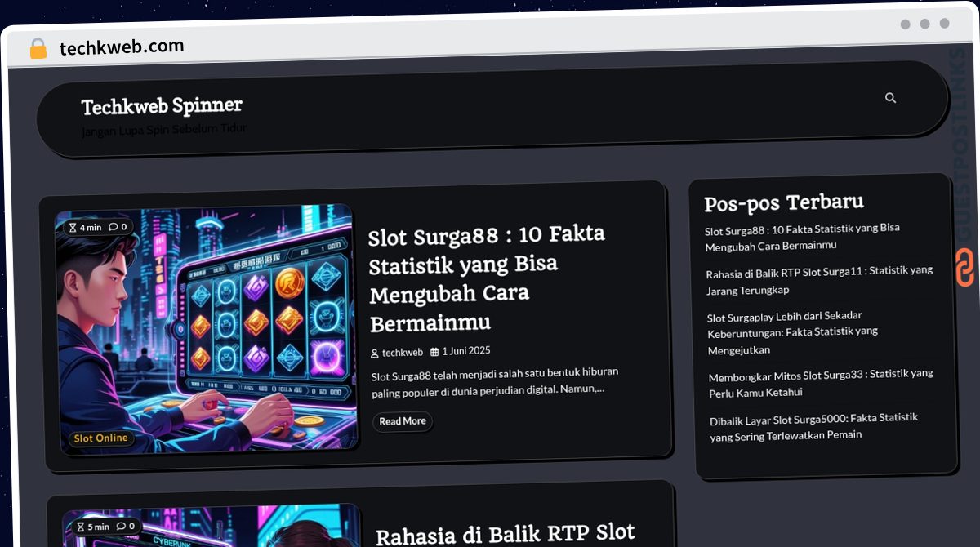Screen dimensions: 980x547
Task: Open sidebar link Rahasia di Balik RTP Slot Surga11
Action: click(819, 280)
